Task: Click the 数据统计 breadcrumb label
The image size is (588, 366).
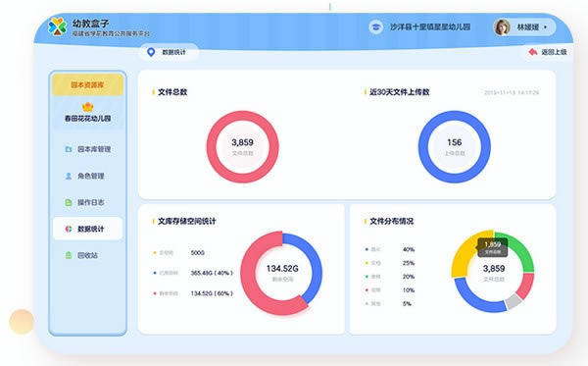Action: [173, 52]
